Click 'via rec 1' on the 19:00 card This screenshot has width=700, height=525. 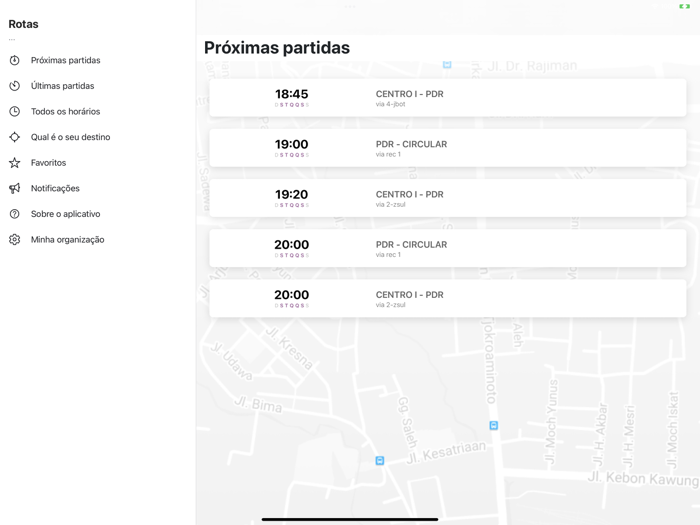(x=388, y=154)
